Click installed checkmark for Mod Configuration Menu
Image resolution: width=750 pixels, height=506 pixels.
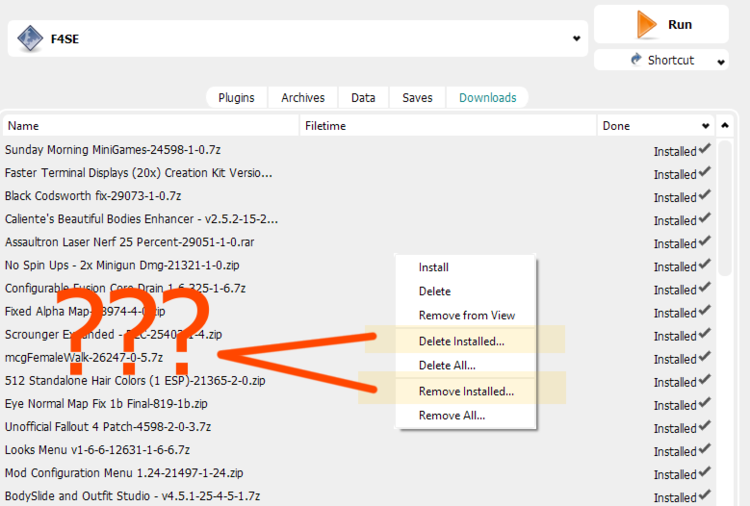(706, 472)
